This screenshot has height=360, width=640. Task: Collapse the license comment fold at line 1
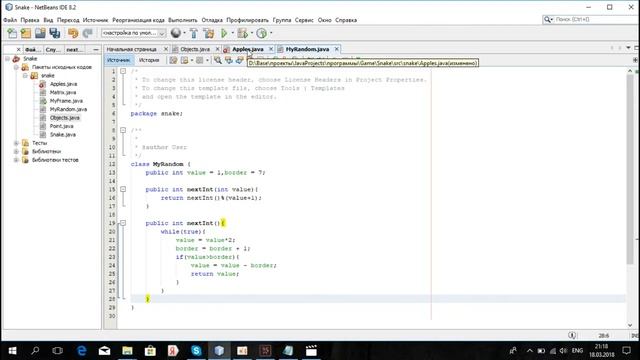coord(123,71)
